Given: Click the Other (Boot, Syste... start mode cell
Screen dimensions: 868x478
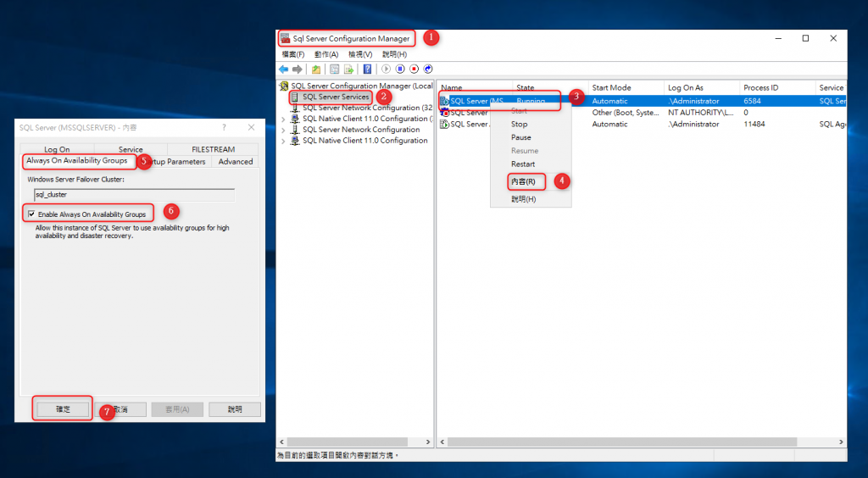Looking at the screenshot, I should [626, 113].
